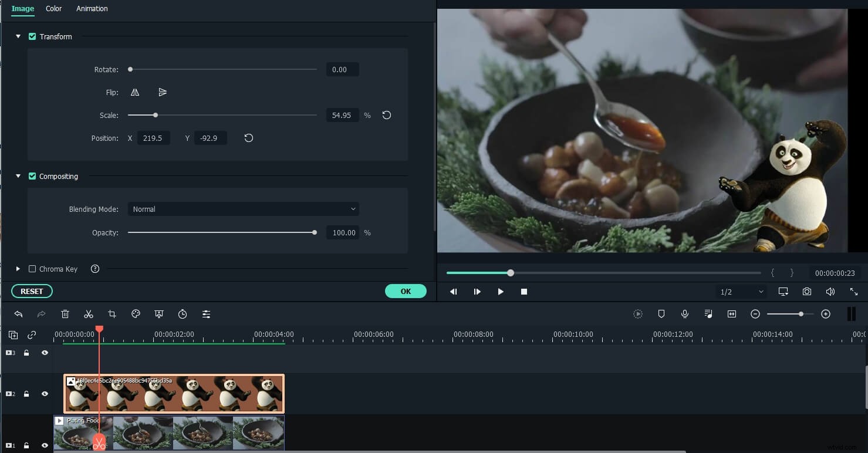868x453 pixels.
Task: Delete clip with the trash icon
Action: click(65, 314)
